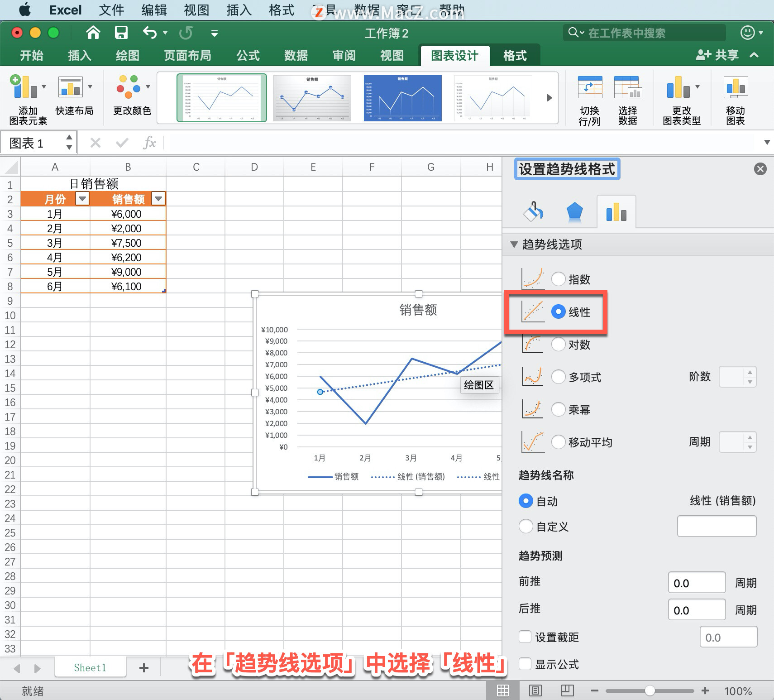Click the zoom in plus icon

pyautogui.click(x=705, y=690)
